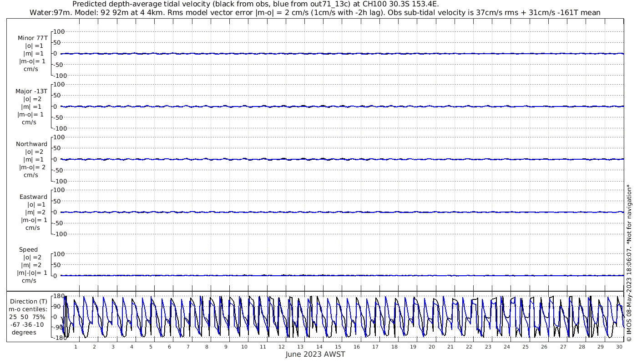The image size is (637, 364).
Task: Click day 21 on the date axis
Action: click(450, 347)
